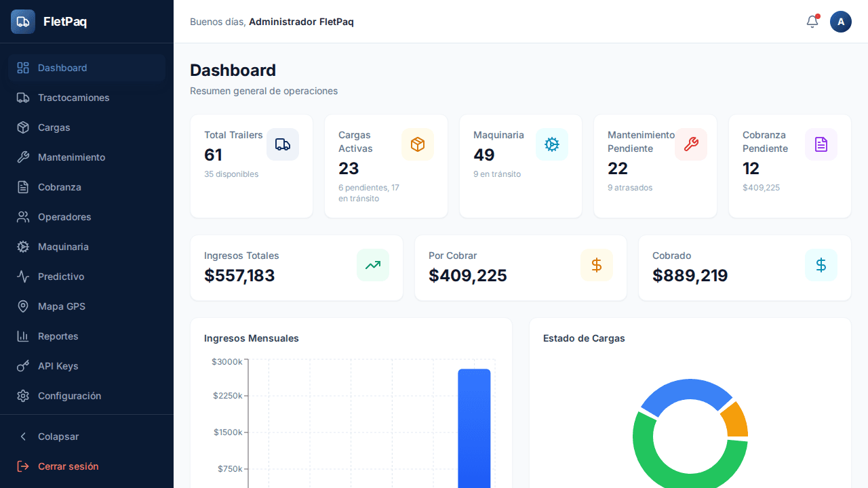Open the user avatar A menu
Screen dimensions: 868x488
(x=841, y=22)
